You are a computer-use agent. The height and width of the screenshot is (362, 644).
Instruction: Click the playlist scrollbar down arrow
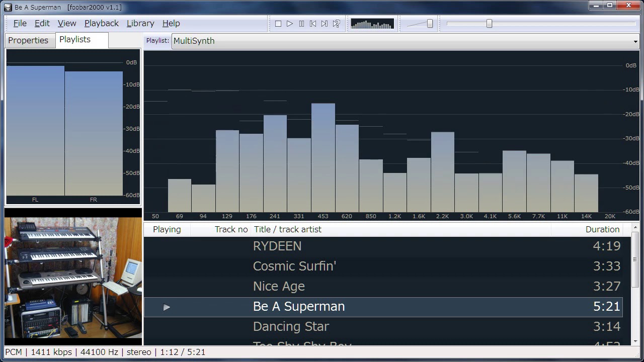tap(635, 341)
